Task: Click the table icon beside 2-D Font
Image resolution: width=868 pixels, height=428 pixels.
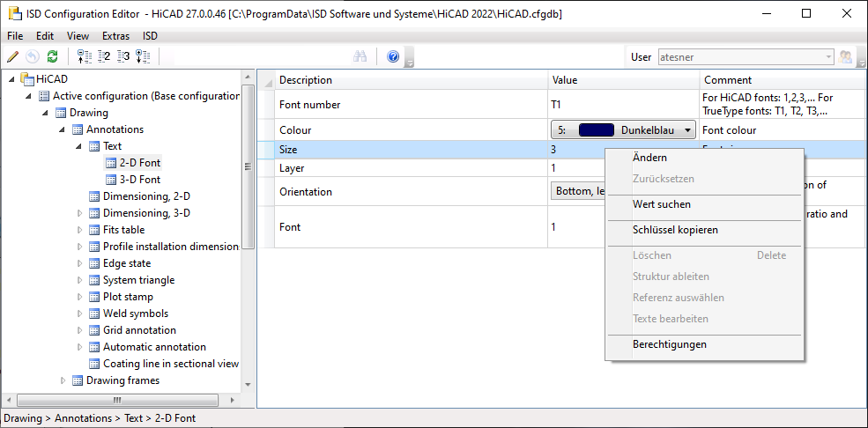Action: (x=111, y=163)
